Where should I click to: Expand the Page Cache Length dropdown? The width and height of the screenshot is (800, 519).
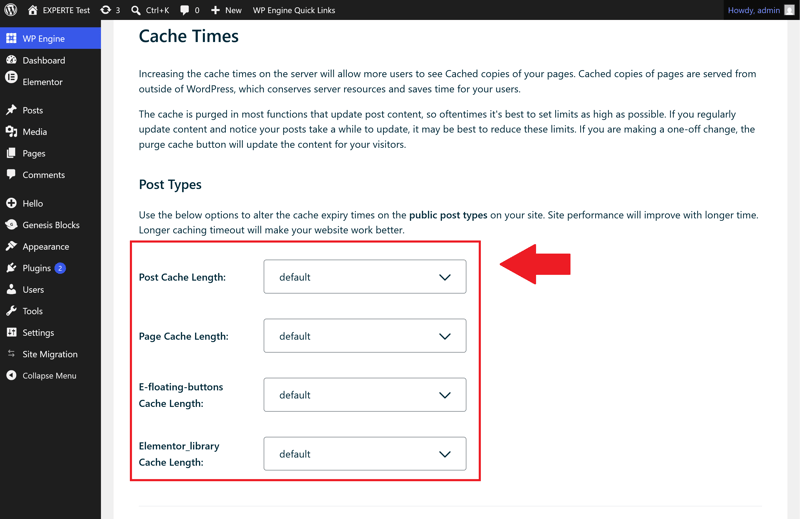[x=365, y=336]
